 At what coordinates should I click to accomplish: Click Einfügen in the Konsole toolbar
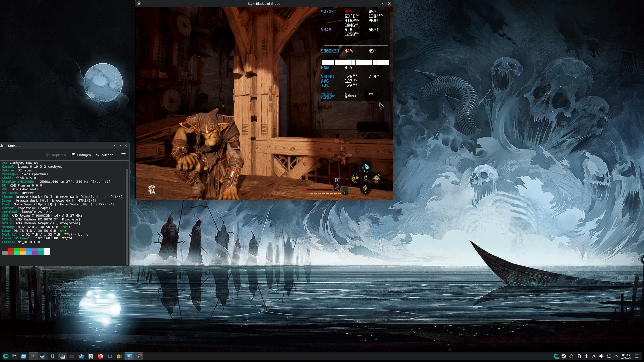pos(81,155)
